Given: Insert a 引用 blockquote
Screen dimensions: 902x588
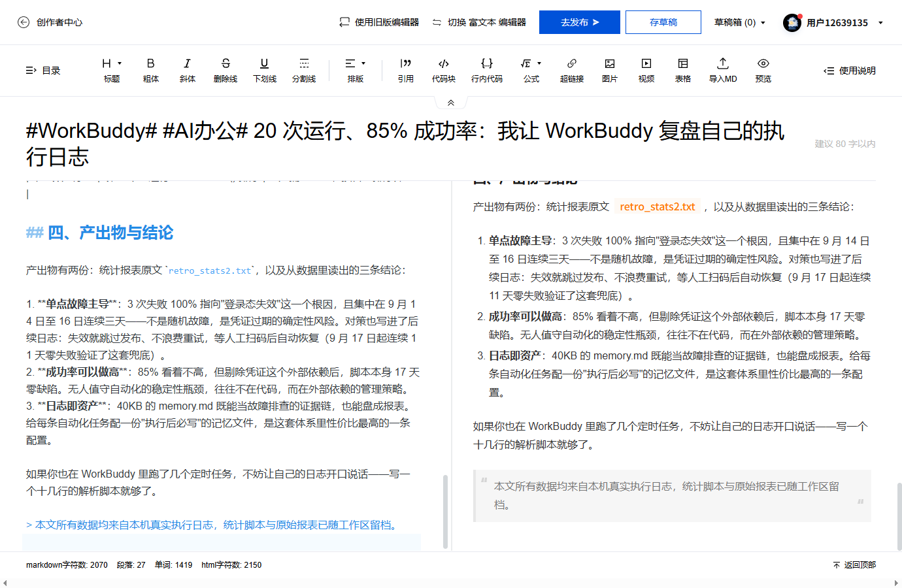Looking at the screenshot, I should coord(406,71).
